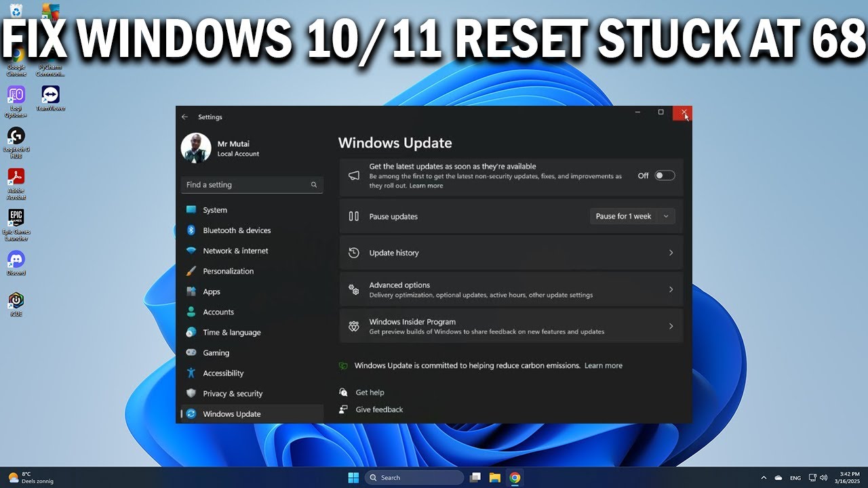This screenshot has height=488, width=868.
Task: Click the Find a setting search box
Action: pyautogui.click(x=252, y=184)
